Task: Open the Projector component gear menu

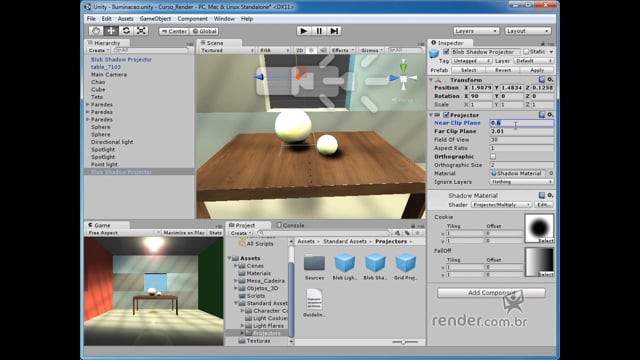Action: click(x=550, y=115)
